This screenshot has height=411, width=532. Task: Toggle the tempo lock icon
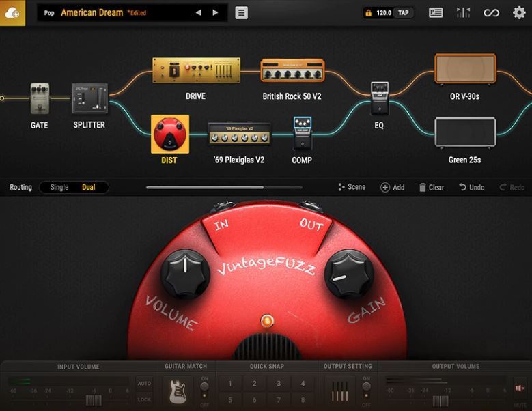coord(368,13)
